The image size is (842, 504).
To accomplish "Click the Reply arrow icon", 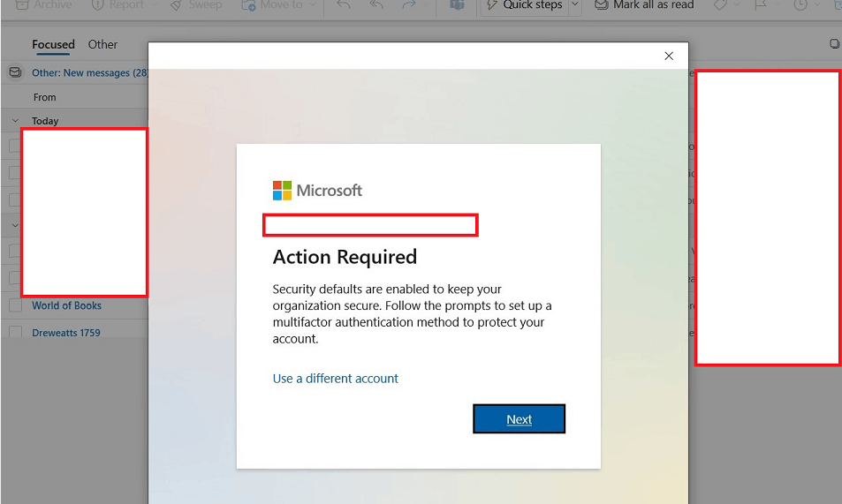I will (344, 4).
